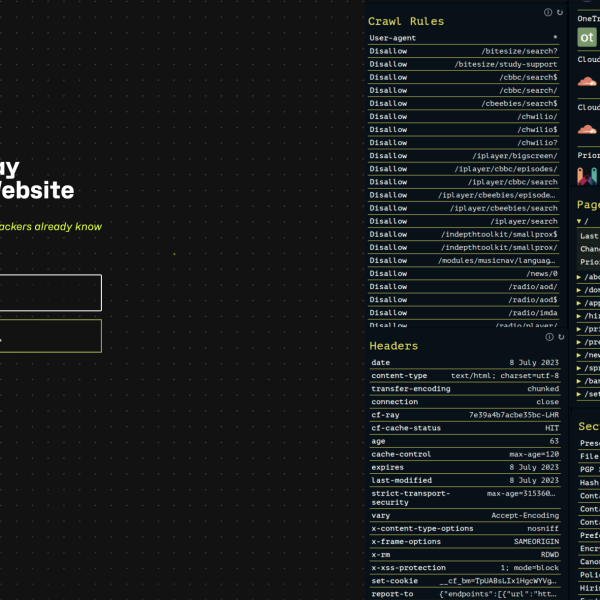
Task: Click the 'cf-ray' header value
Action: pyautogui.click(x=514, y=415)
